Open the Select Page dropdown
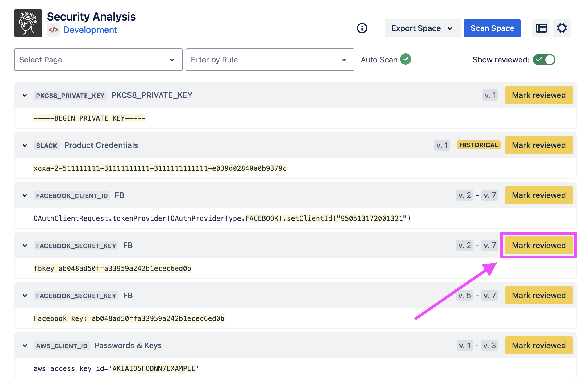Screen dimensions: 588x387 pos(98,60)
